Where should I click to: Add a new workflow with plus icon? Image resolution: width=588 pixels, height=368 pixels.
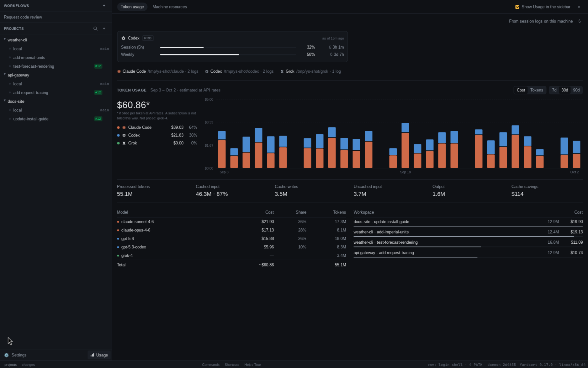point(104,6)
